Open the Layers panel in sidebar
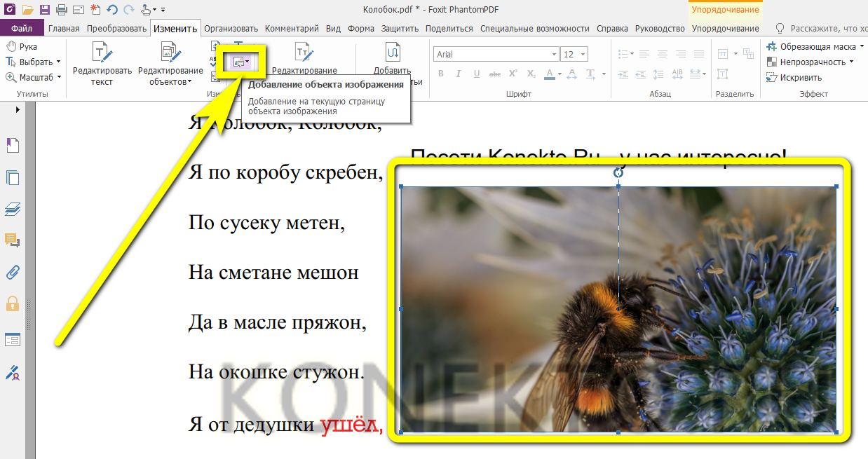868x459 pixels. pos(13,208)
